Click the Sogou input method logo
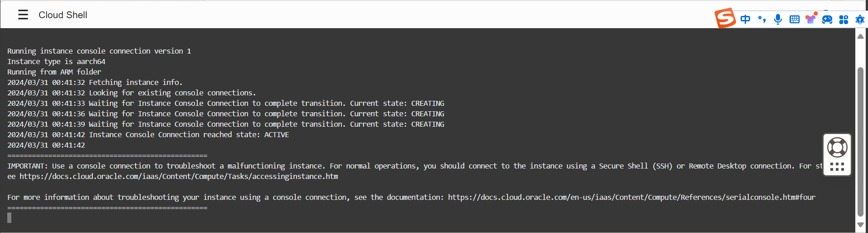The image size is (868, 233). pyautogui.click(x=725, y=18)
